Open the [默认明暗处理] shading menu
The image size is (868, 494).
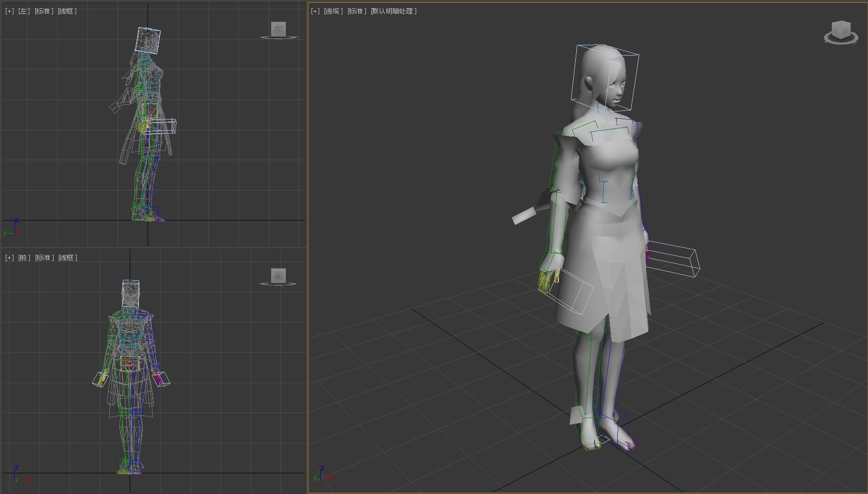pos(393,11)
